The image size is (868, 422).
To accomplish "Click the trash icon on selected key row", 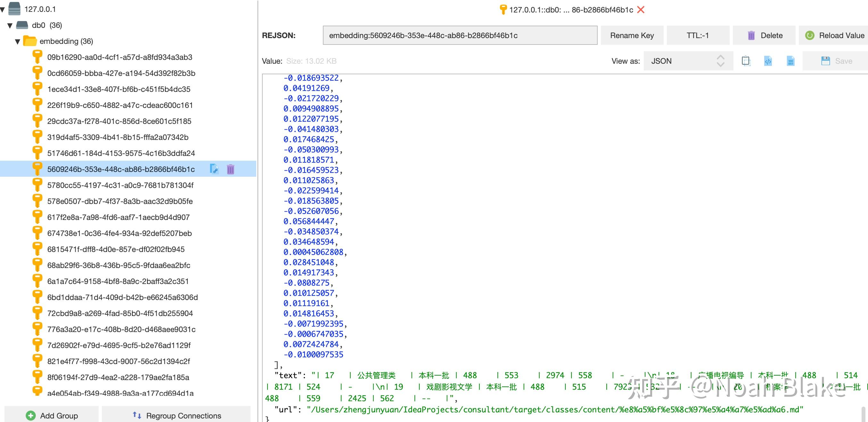I will tap(231, 169).
